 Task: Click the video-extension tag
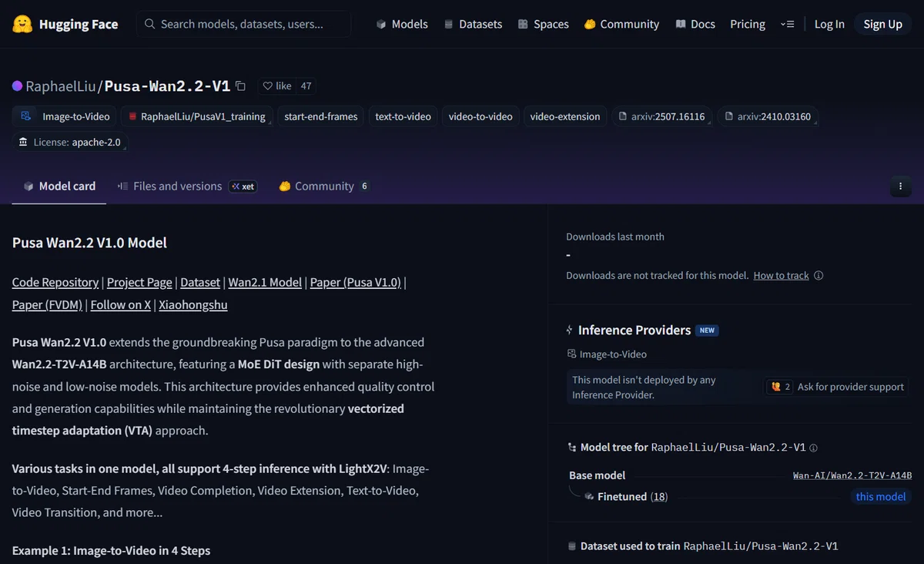[565, 116]
